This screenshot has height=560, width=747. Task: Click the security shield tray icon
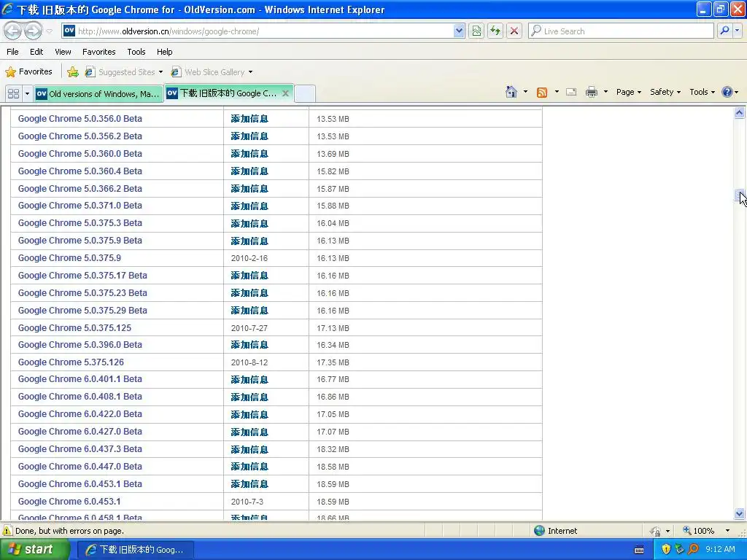666,549
